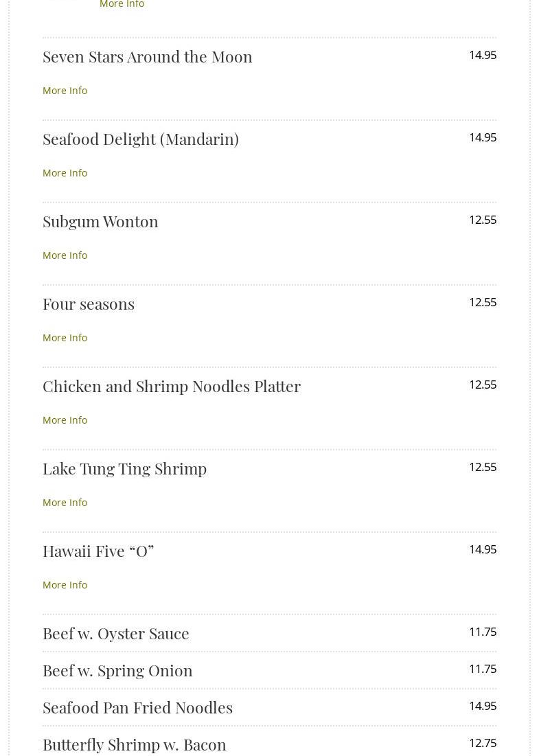Click the partially visible More Info link at top

pyautogui.click(x=122, y=5)
